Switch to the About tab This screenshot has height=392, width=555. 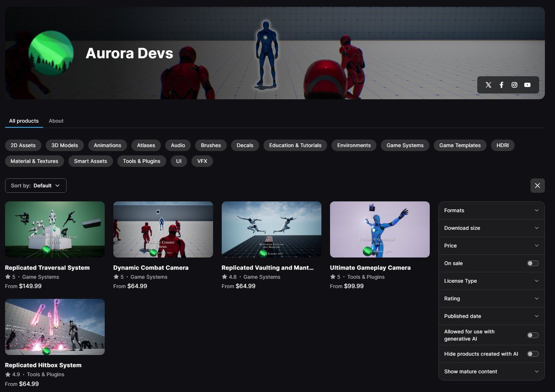[56, 121]
